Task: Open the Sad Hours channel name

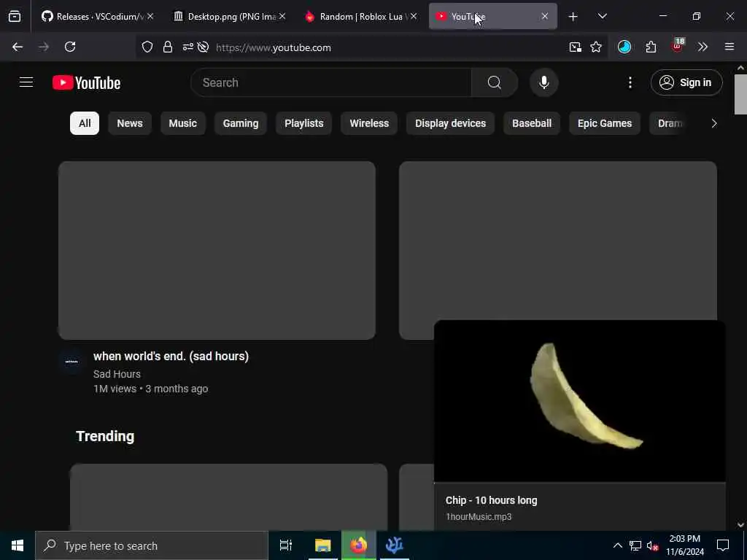Action: coord(117,374)
